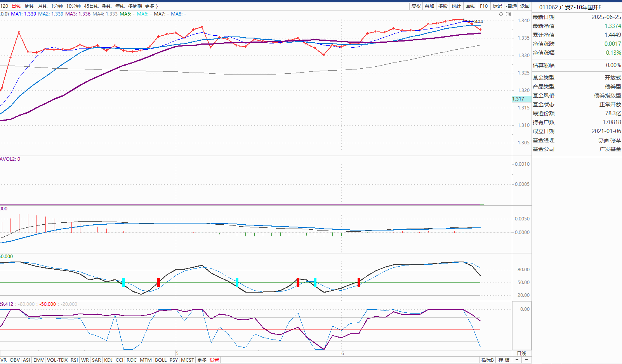This screenshot has height=364, width=622.
Task: Select the ASI indicator tab
Action: point(26,360)
